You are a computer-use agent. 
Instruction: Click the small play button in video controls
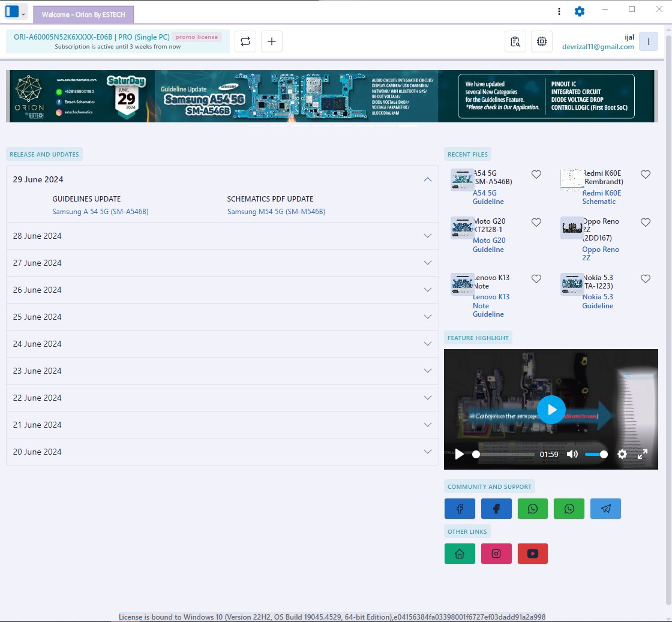tap(459, 454)
